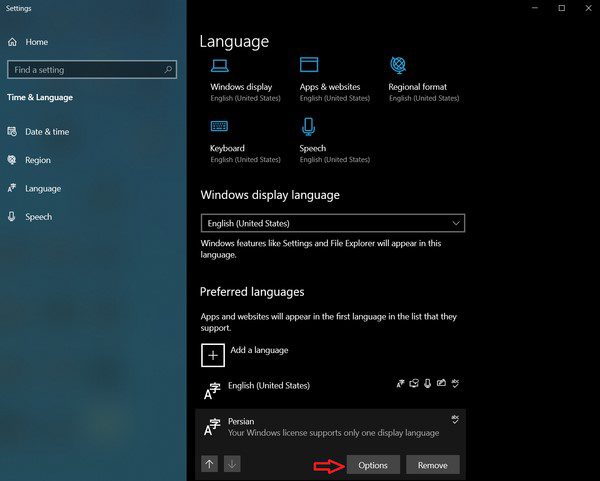The height and width of the screenshot is (481, 600).
Task: Open Windows display language shortcut icon
Action: pyautogui.click(x=220, y=65)
